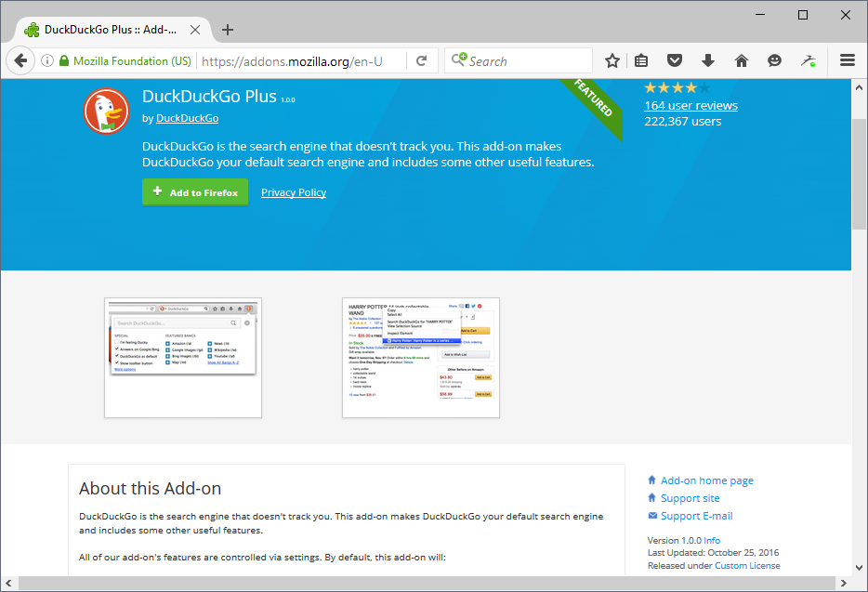Open the Privacy Policy link

[294, 192]
